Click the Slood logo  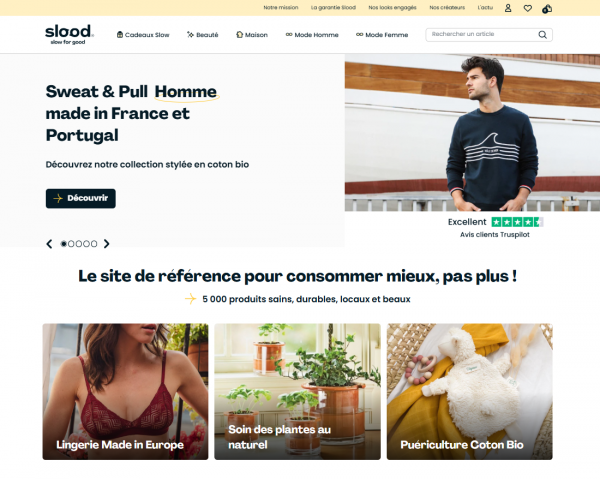pyautogui.click(x=69, y=34)
